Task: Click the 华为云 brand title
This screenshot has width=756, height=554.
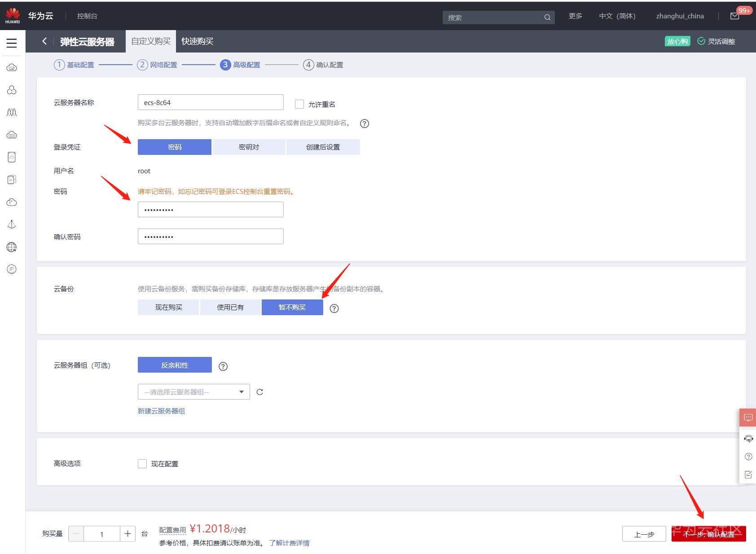Action: (x=41, y=16)
